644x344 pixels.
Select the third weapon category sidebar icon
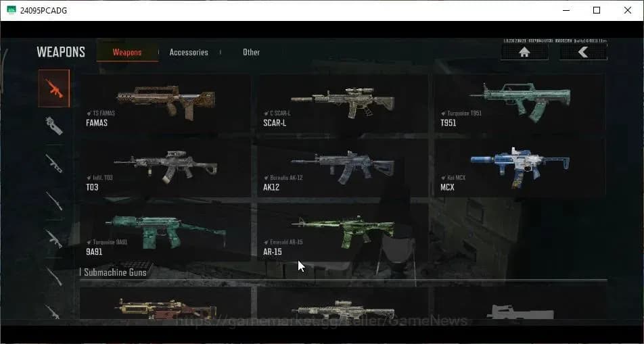point(54,164)
